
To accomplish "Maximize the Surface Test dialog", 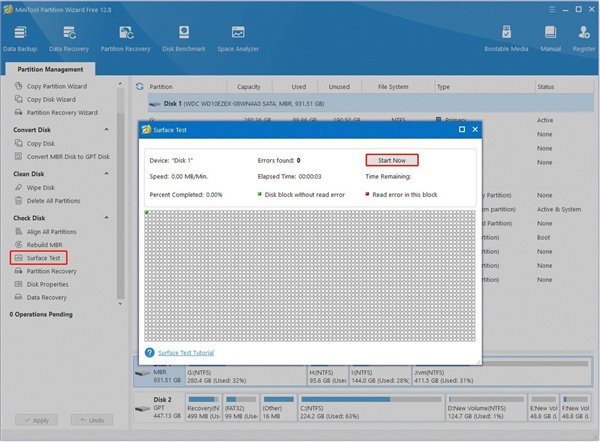I will [462, 130].
